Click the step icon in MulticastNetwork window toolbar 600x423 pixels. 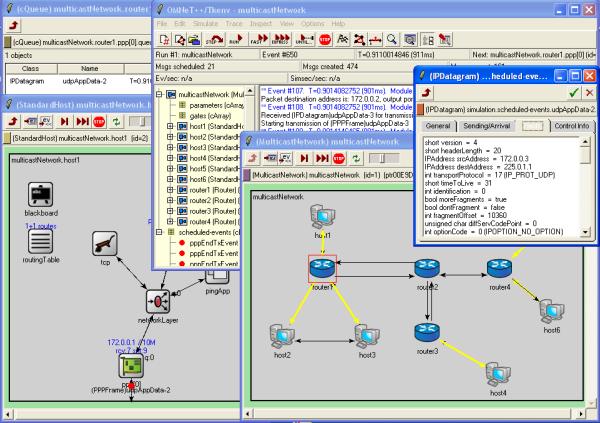[304, 158]
